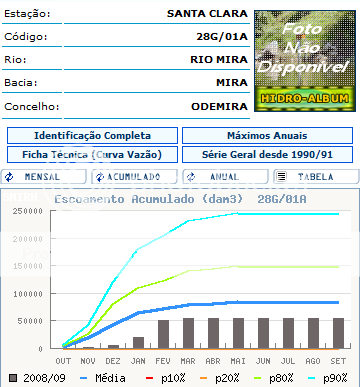The width and height of the screenshot is (360, 387).
Task: Click the refresh icon on MENSAL tab
Action: 9,177
